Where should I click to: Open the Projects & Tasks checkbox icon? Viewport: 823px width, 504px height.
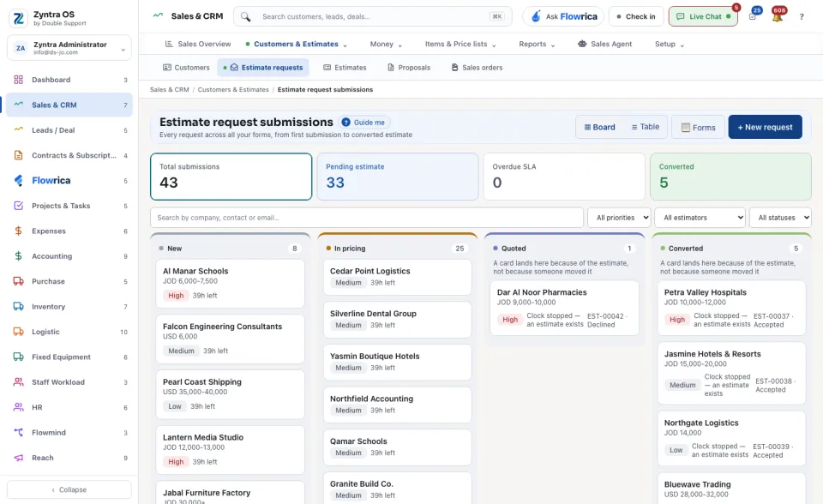(18, 206)
